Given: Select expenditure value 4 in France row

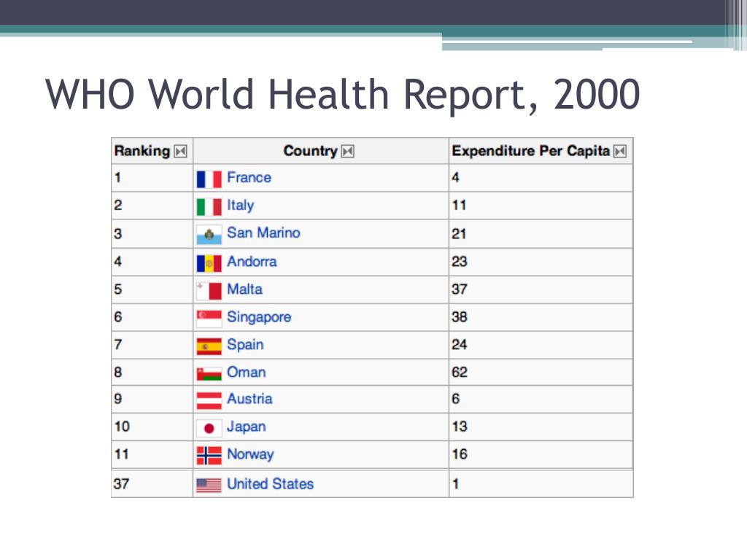Looking at the screenshot, I should tap(456, 178).
